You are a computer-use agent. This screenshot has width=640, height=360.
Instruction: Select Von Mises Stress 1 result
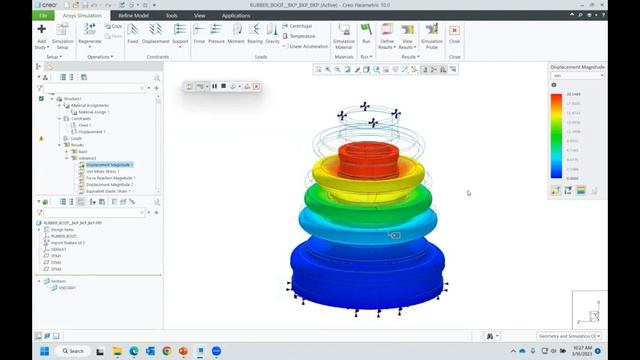102,171
